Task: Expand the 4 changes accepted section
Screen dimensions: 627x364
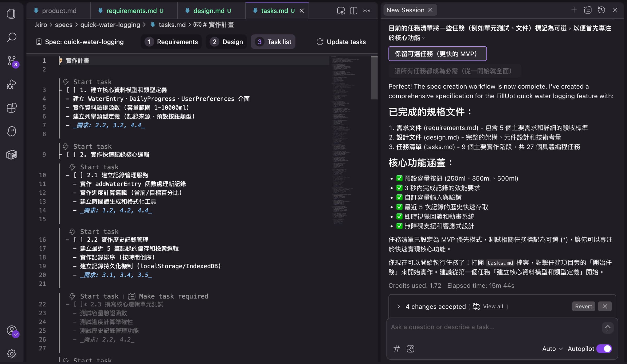Action: [399, 306]
